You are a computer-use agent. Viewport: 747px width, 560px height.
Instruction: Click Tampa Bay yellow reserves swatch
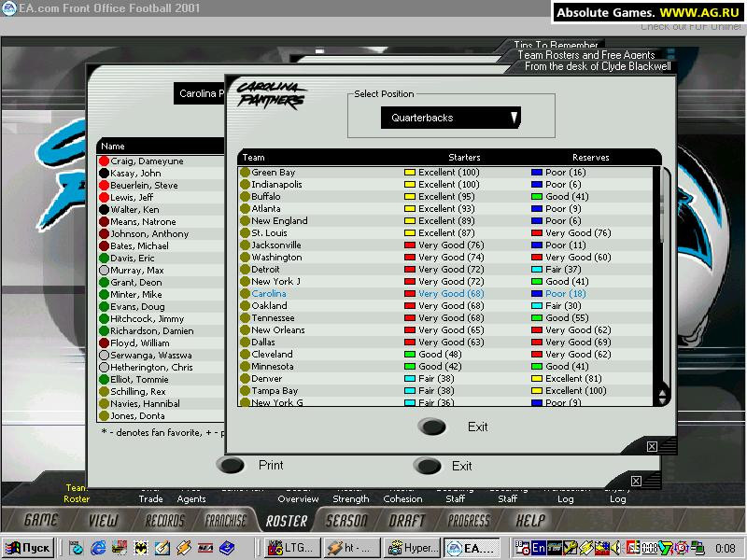(x=536, y=391)
